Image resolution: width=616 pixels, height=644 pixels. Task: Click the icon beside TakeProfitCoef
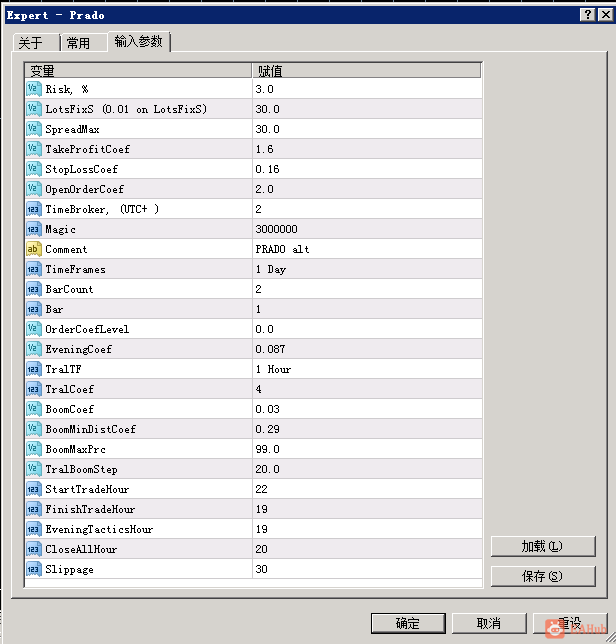34,149
